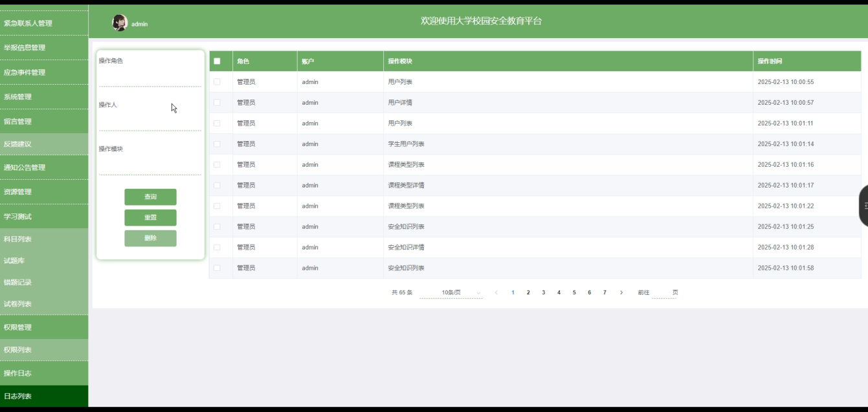Viewport: 868px width, 412px height.
Task: Open 试题库 submenu item
Action: tap(44, 261)
